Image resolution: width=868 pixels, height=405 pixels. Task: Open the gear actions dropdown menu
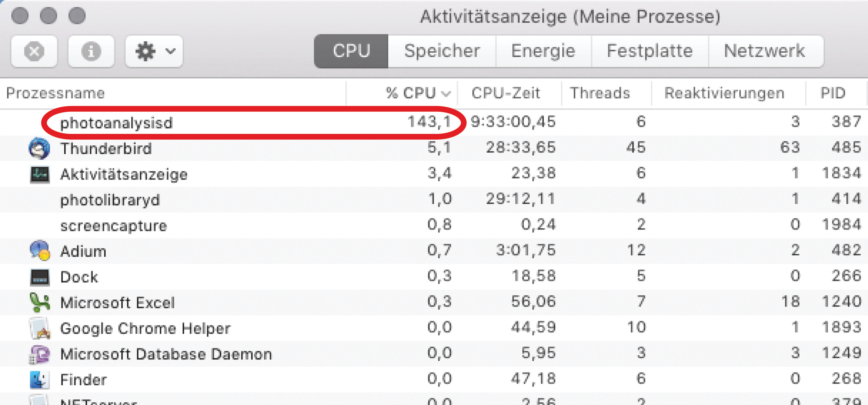click(x=154, y=51)
